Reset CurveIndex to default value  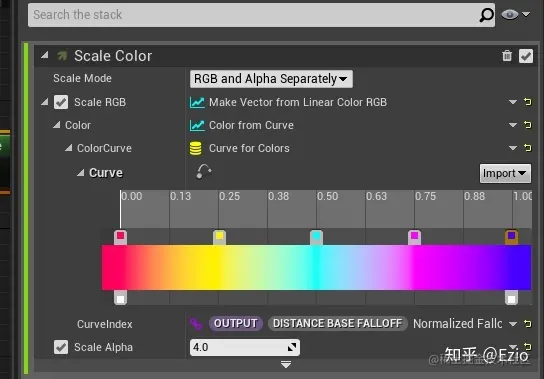(528, 324)
